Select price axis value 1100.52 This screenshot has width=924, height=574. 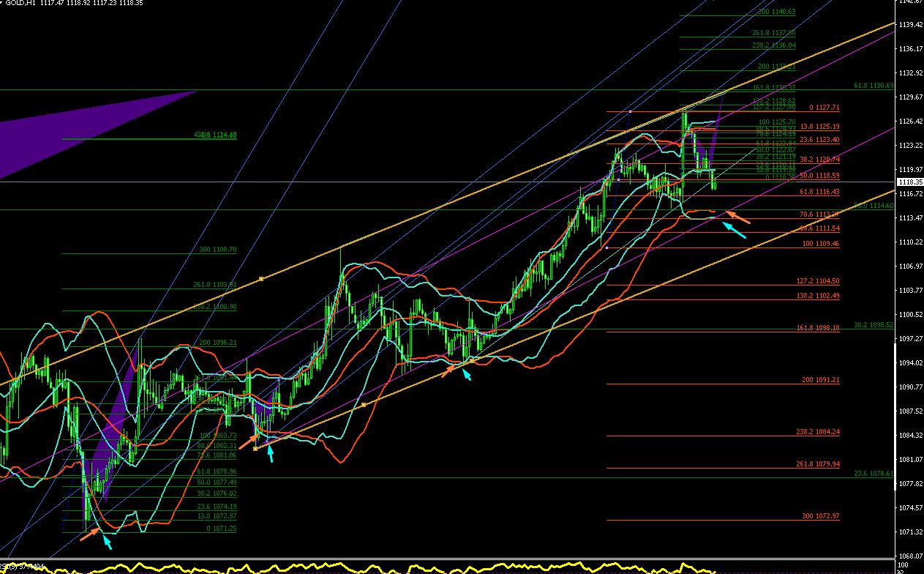911,315
